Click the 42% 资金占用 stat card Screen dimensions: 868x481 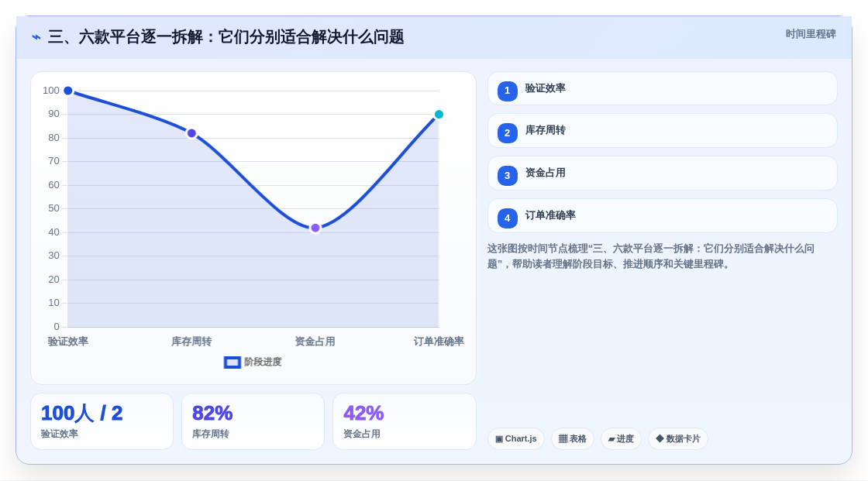405,421
